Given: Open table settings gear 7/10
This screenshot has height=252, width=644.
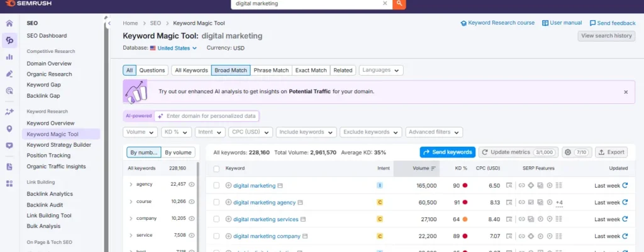Looking at the screenshot, I should (x=577, y=152).
